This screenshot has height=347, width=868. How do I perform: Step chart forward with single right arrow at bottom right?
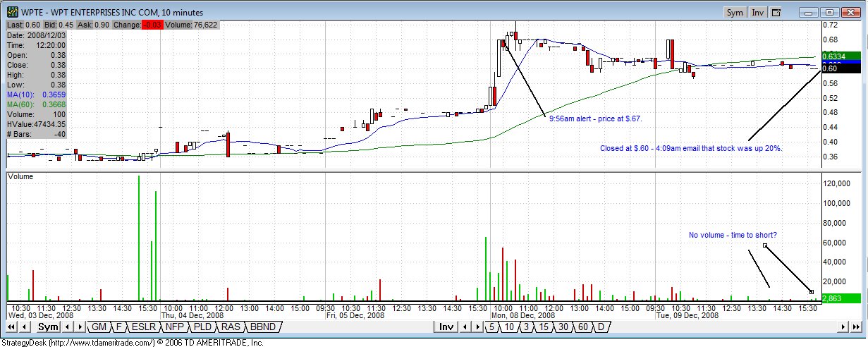843,327
